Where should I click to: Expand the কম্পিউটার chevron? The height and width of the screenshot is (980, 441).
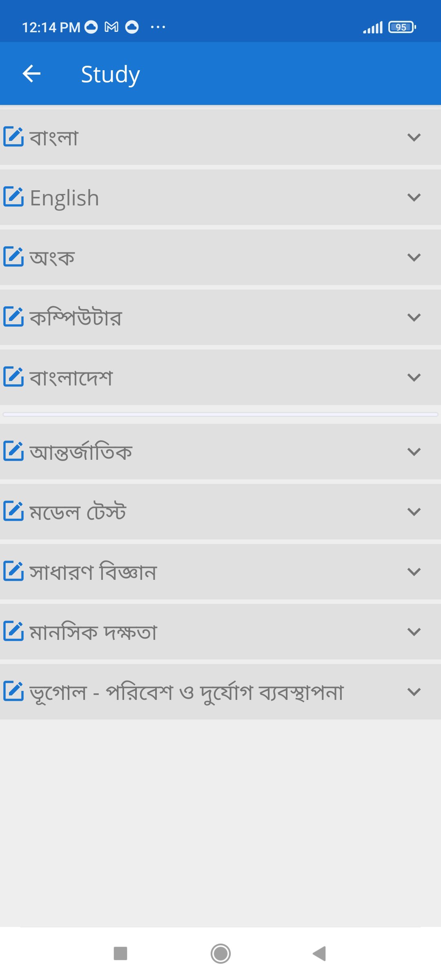[x=414, y=317]
